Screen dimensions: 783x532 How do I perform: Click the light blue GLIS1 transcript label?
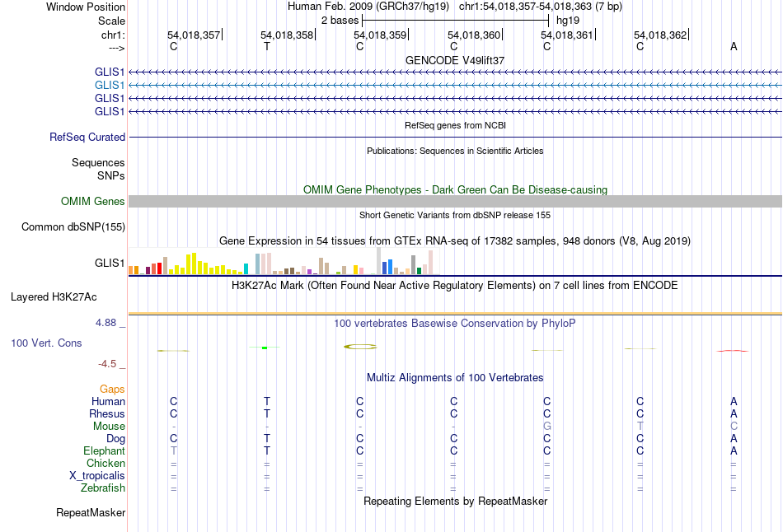[110, 86]
